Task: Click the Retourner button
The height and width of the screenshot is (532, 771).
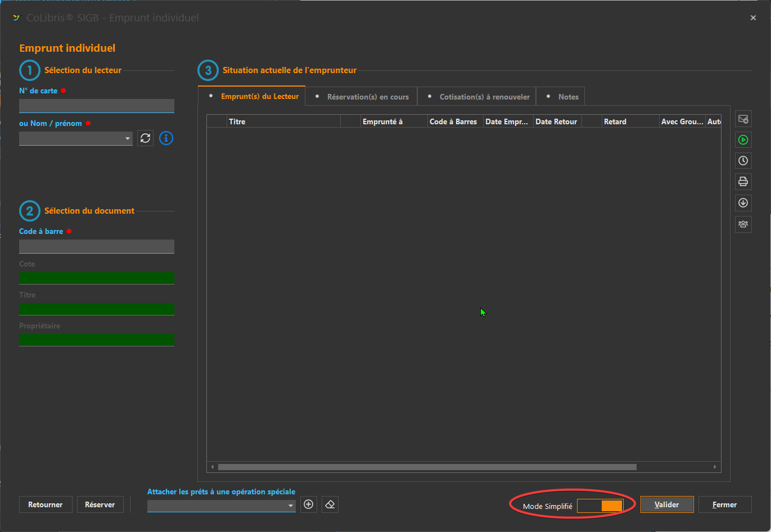Action: pyautogui.click(x=46, y=504)
